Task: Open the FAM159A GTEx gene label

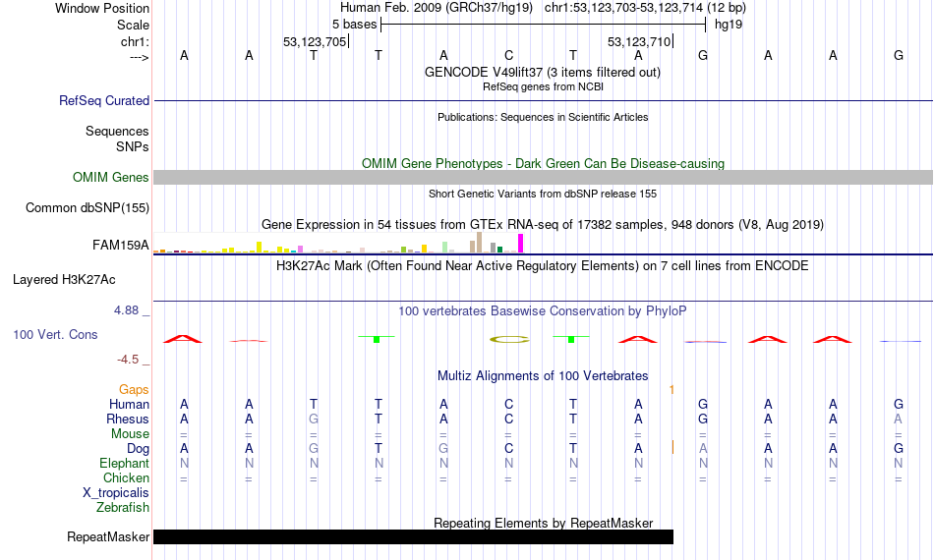Action: click(120, 246)
